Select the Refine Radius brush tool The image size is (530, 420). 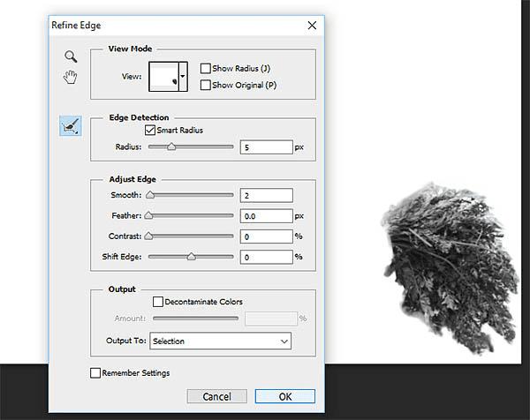pos(71,125)
